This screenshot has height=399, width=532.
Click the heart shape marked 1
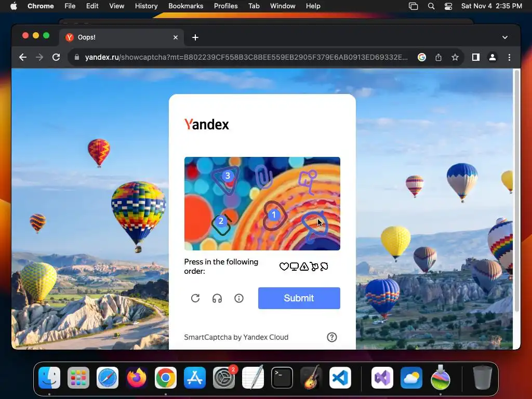click(274, 216)
